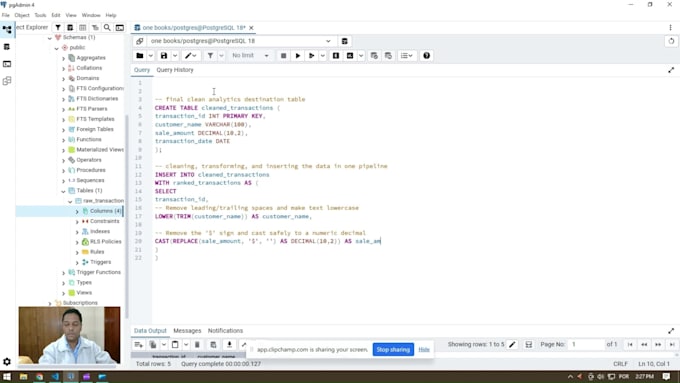Screen dimensions: 680x383
Task: Open Search Objects in Object Explorer
Action: (x=107, y=27)
